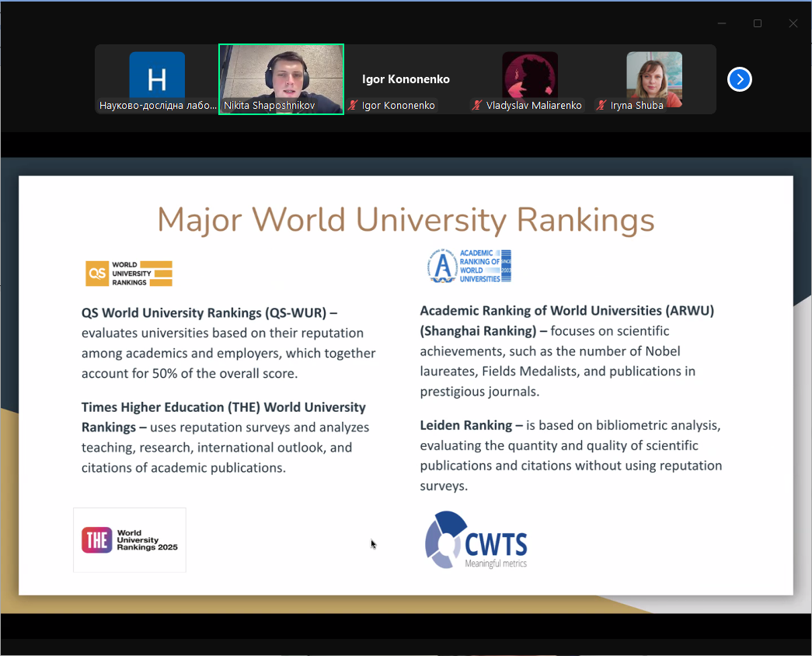Click muted microphone icon beside Iryna Shuba

pos(601,105)
